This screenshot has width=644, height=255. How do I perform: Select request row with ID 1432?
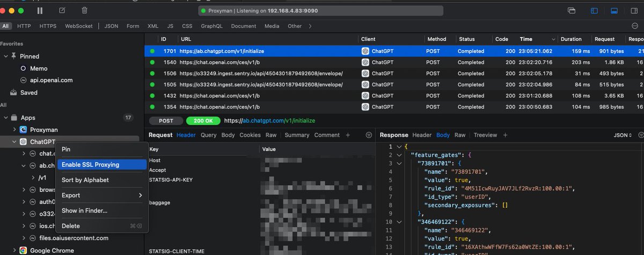point(394,96)
